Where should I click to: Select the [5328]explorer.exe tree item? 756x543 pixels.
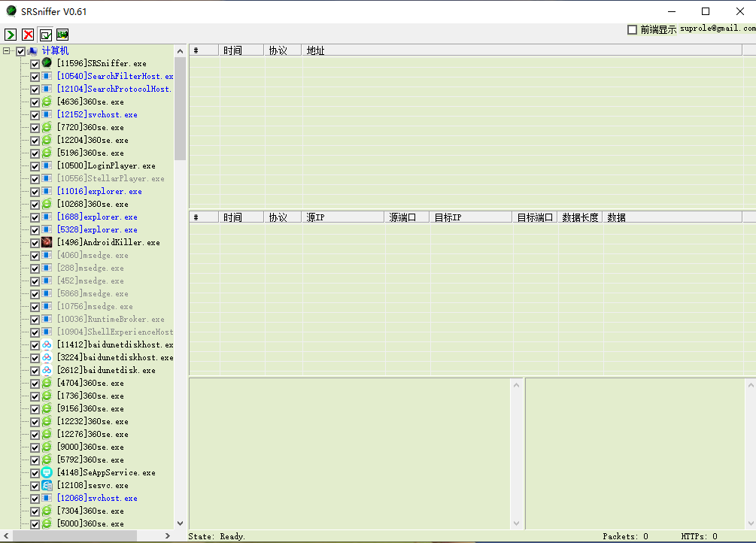tap(97, 229)
